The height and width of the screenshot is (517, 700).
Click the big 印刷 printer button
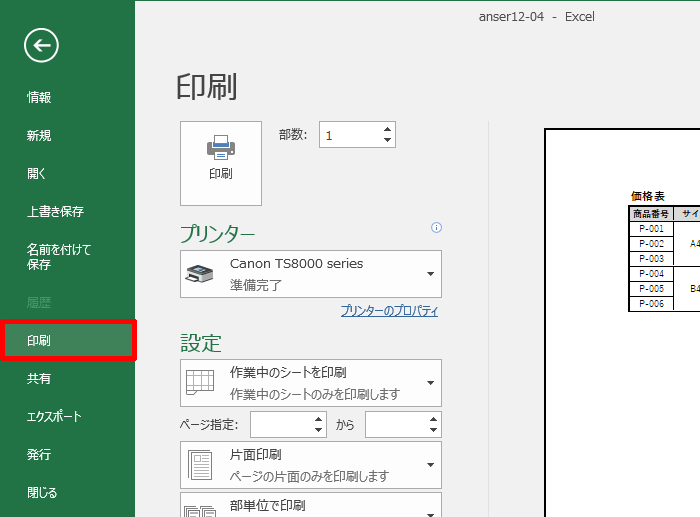click(221, 163)
